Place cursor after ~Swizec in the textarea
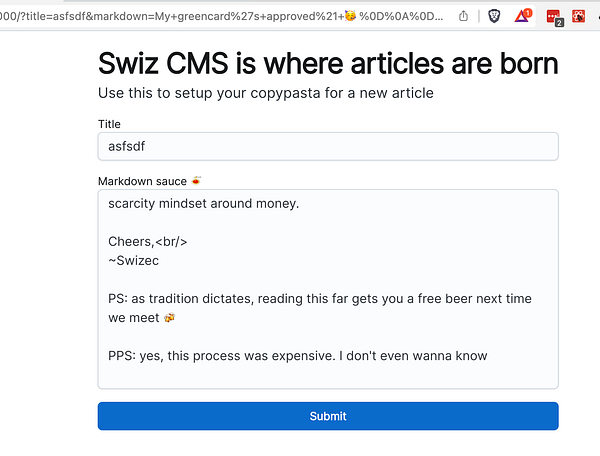This screenshot has height=456, width=600. click(159, 261)
